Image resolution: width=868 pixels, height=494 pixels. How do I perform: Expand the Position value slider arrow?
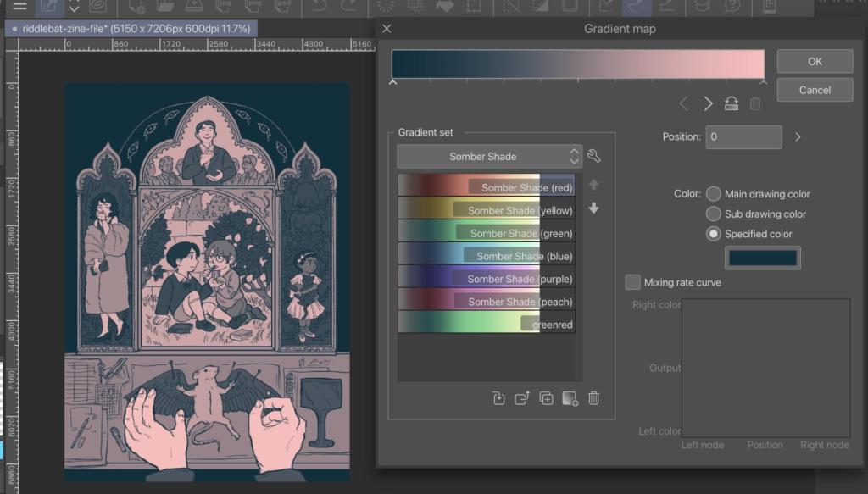(x=798, y=136)
